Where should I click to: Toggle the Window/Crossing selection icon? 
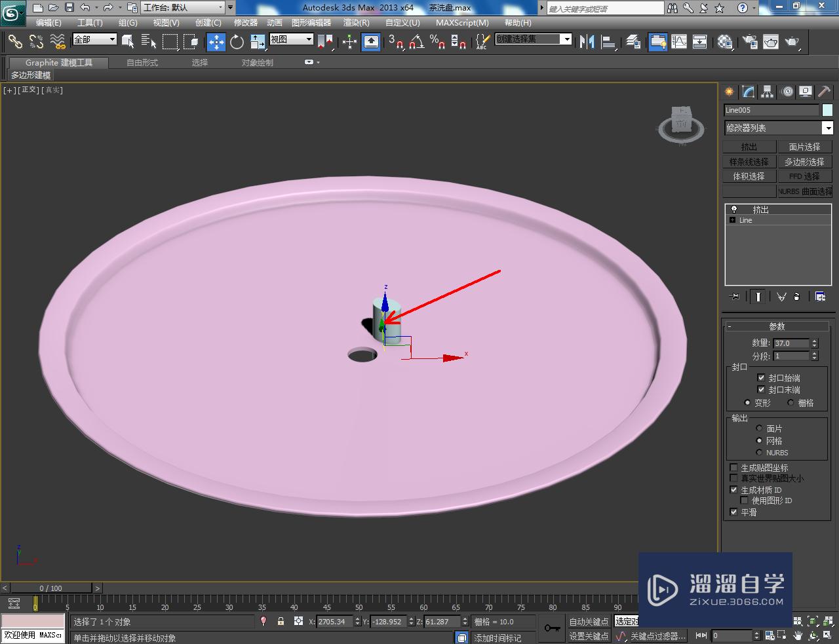click(x=191, y=42)
